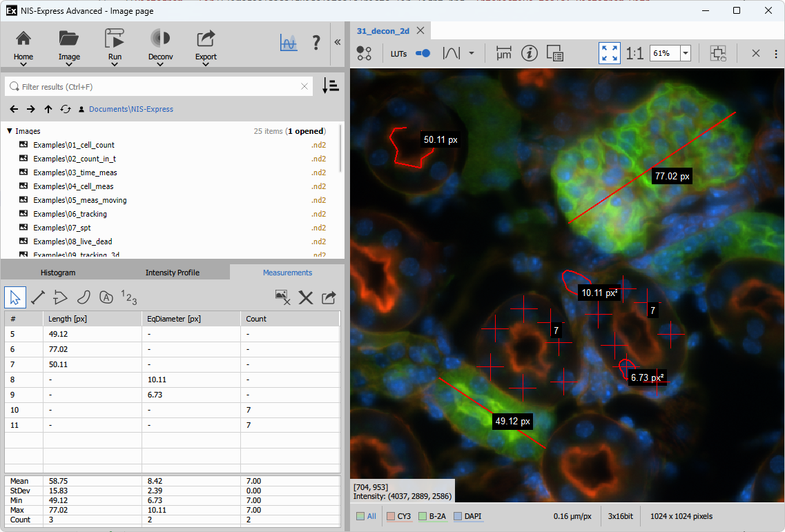Refresh the Documents\NIS-Express folder listing
785x532 pixels.
[x=66, y=109]
